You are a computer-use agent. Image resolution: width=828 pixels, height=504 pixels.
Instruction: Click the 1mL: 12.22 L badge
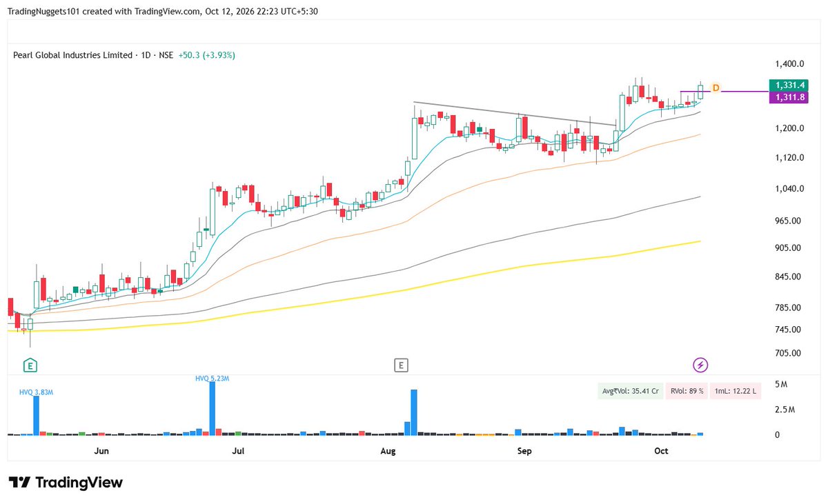pyautogui.click(x=736, y=391)
